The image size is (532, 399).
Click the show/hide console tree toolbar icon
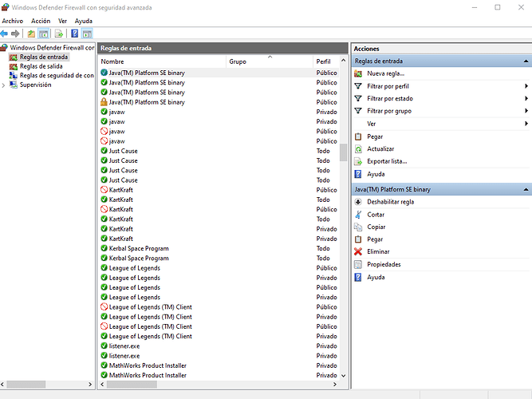[43, 34]
